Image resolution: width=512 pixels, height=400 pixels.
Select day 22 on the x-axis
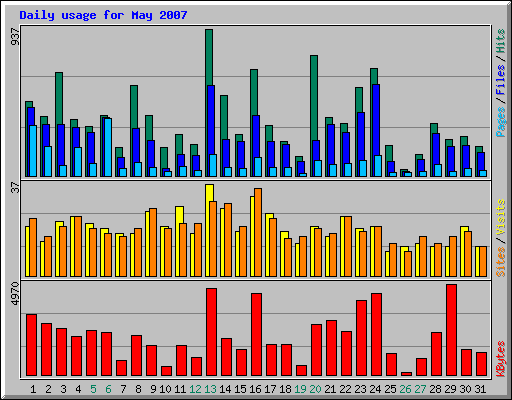[345, 389]
